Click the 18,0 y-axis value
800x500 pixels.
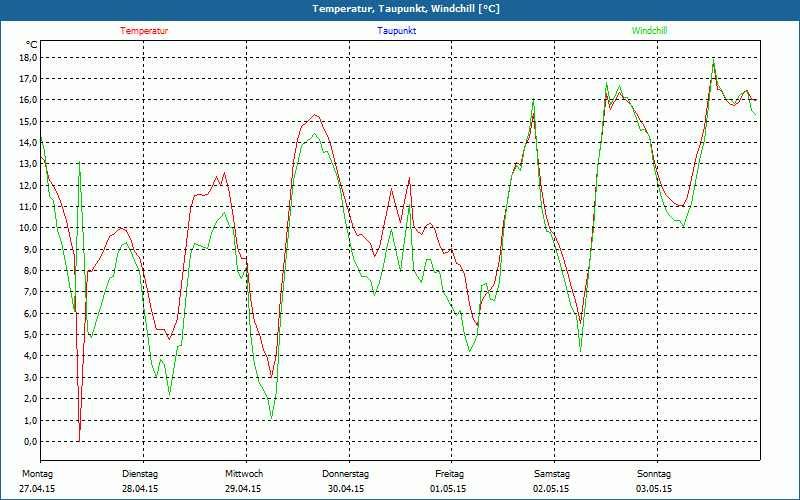click(30, 58)
